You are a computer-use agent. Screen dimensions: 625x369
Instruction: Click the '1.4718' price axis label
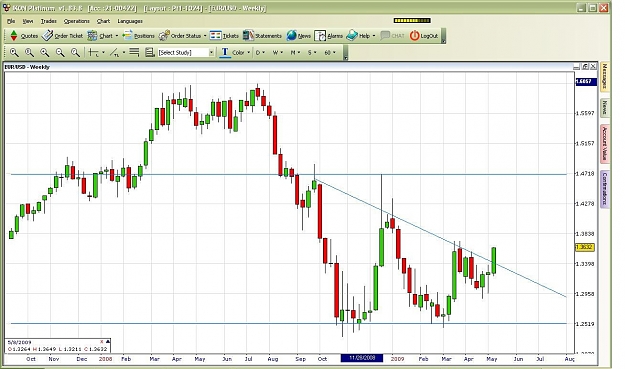(x=585, y=174)
